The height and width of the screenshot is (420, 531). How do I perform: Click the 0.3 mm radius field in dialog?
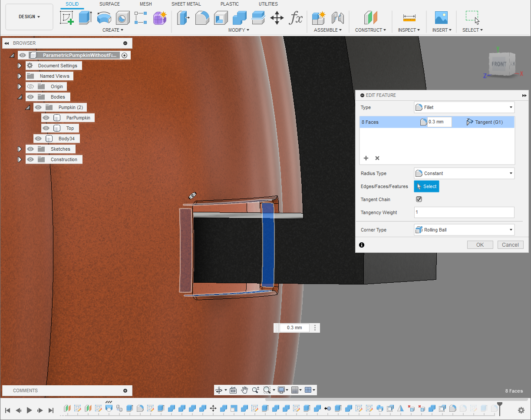coord(439,122)
